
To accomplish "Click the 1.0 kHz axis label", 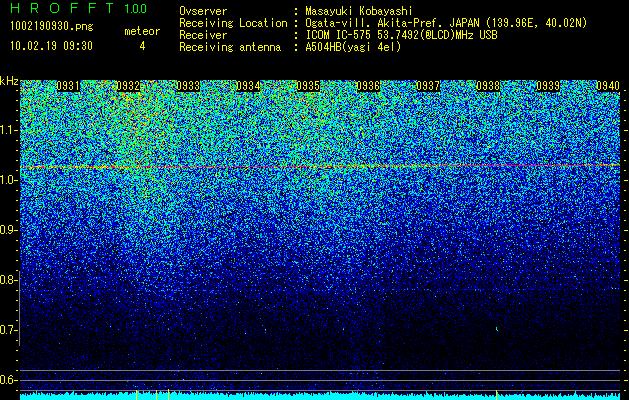I will coord(8,181).
